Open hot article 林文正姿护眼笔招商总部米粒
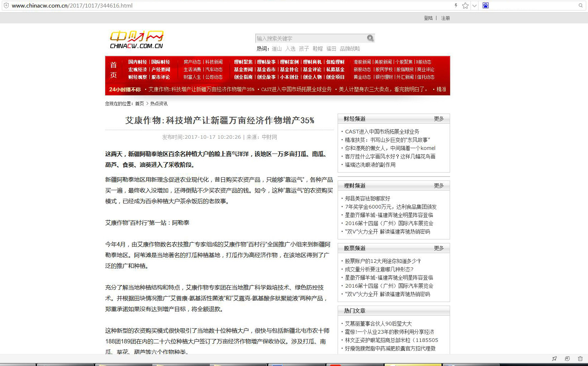 [392, 340]
